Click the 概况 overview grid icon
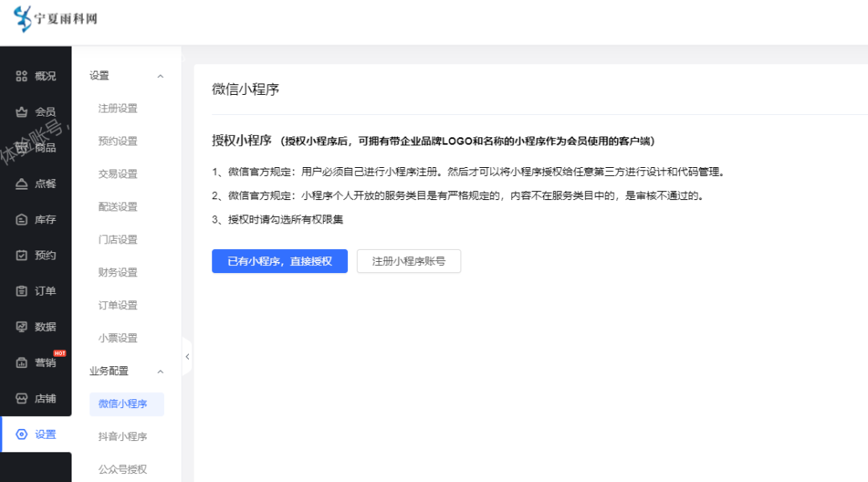Screen dimensions: 868x482 pos(22,76)
